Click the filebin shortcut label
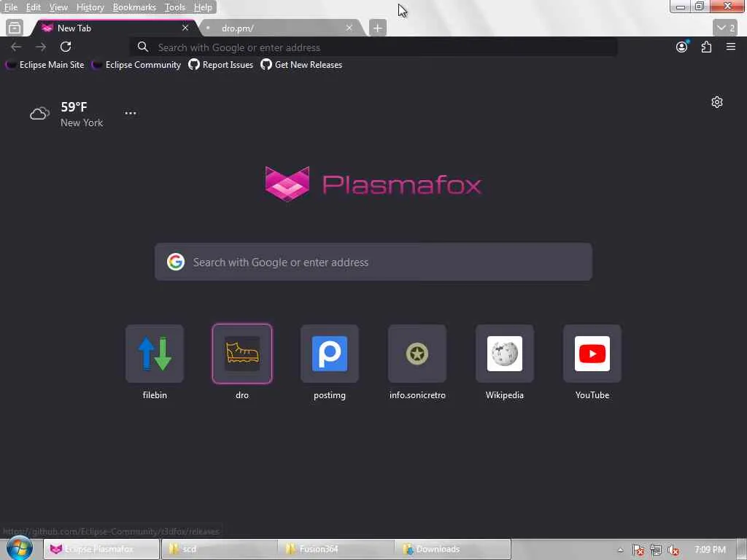Image resolution: width=747 pixels, height=560 pixels. tap(155, 395)
